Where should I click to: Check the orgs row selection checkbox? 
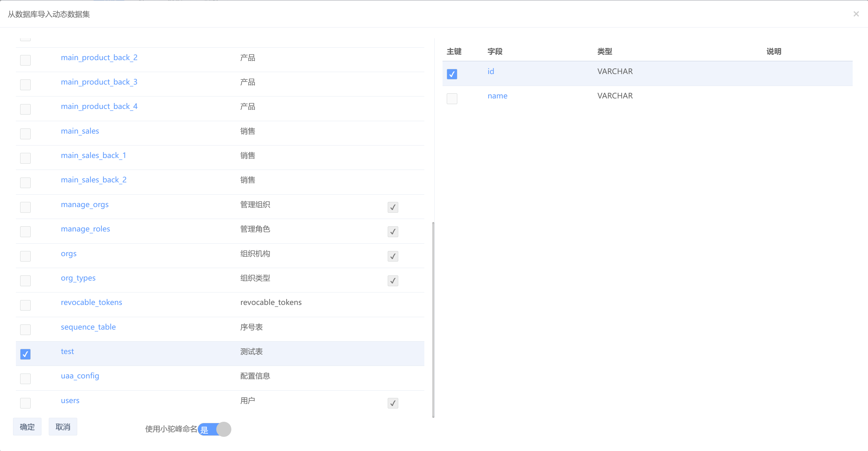tap(25, 256)
